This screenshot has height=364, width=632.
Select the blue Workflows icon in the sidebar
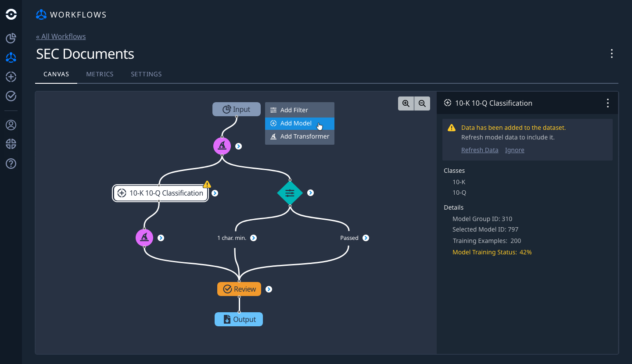click(11, 57)
